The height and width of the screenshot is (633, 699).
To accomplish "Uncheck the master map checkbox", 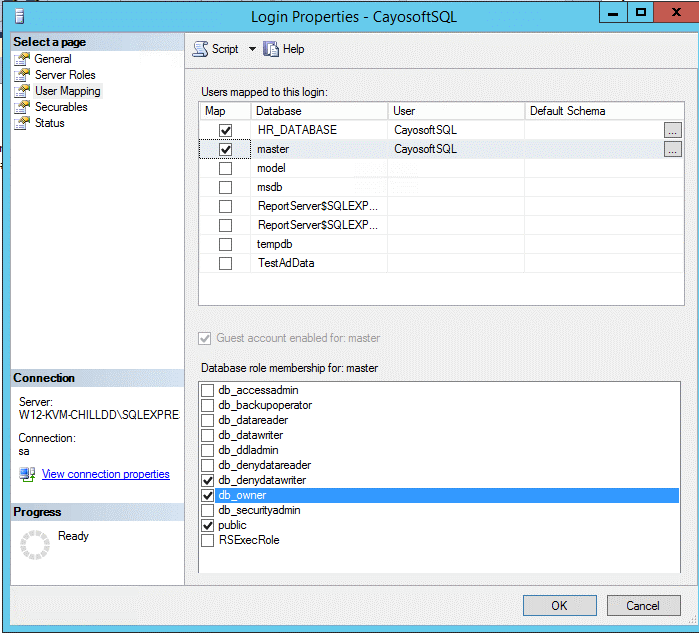I will (x=226, y=149).
